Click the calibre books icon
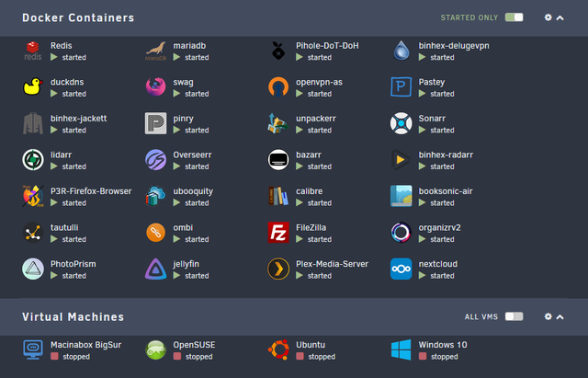The height and width of the screenshot is (378, 588). pos(278,196)
